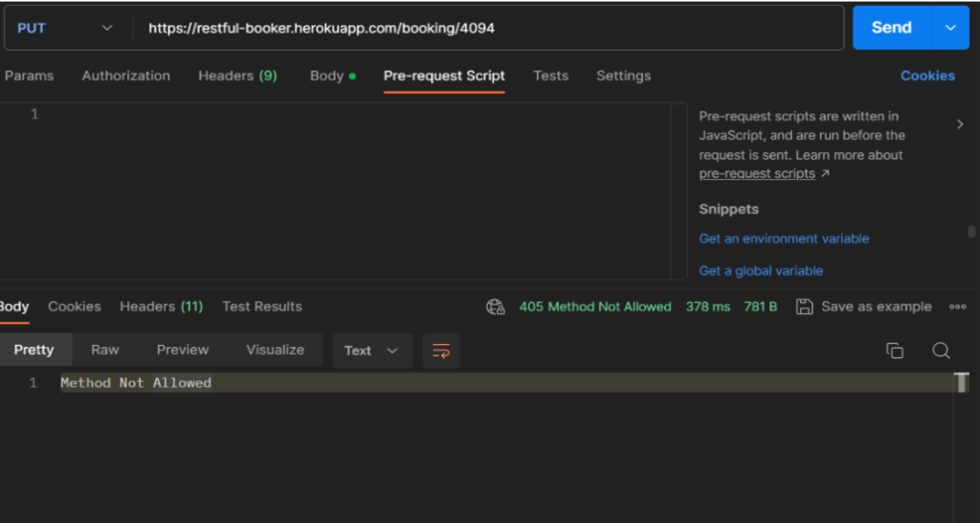
Task: Open the response Cookies tab
Action: click(x=75, y=307)
